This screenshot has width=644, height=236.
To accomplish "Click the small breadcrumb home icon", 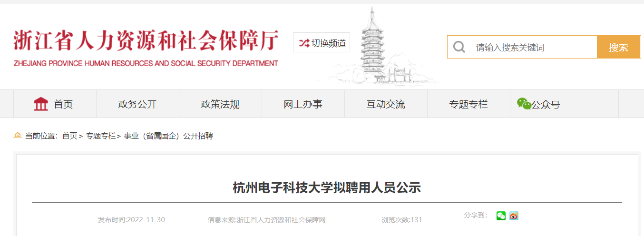I will coord(18,136).
